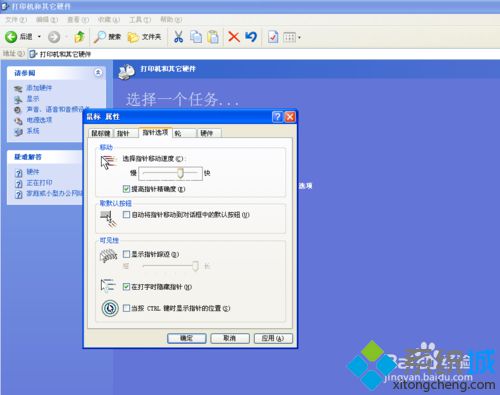Viewport: 500px width, 395px height.
Task: Enable 显示指针踪迹 checkbox
Action: coord(126,254)
